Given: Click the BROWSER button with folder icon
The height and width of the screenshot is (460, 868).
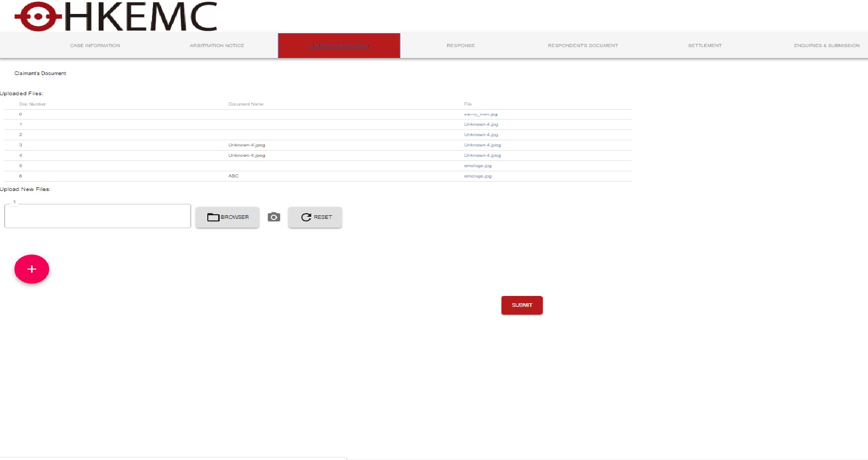Looking at the screenshot, I should 227,217.
